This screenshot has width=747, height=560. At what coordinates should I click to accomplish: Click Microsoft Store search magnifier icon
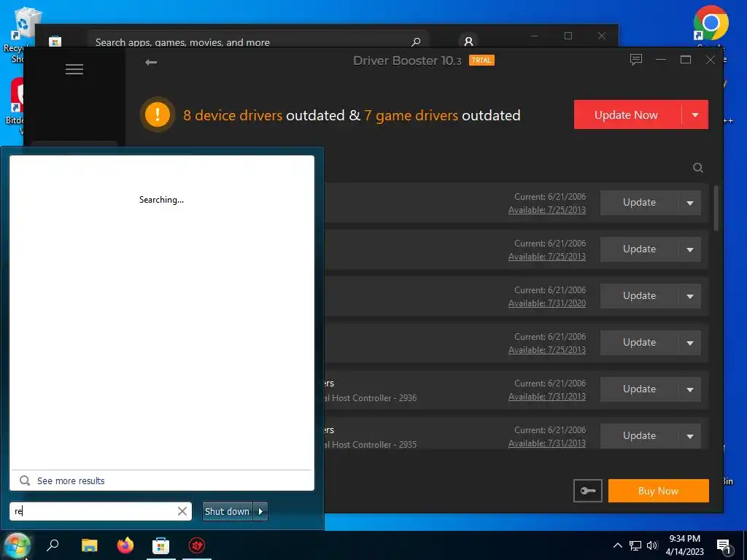(416, 42)
